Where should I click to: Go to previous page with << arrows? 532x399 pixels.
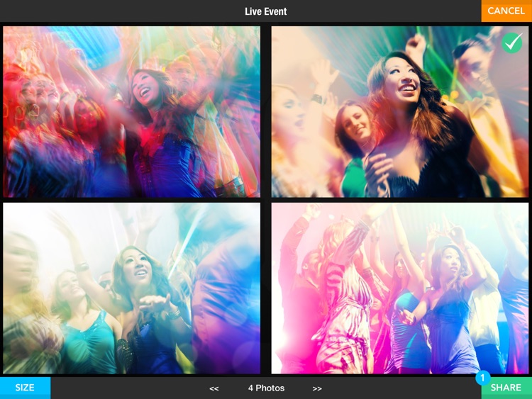(x=214, y=388)
